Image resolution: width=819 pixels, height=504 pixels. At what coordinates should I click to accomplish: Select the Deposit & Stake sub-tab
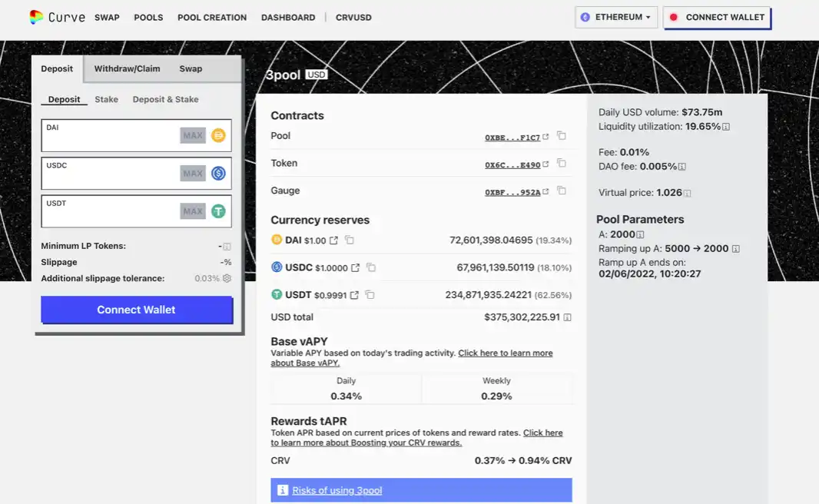166,99
